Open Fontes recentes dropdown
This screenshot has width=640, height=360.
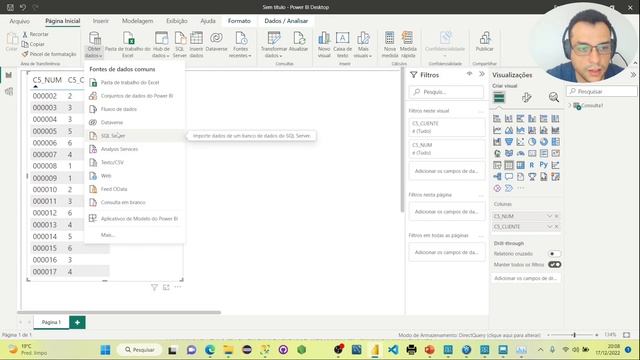coord(240,45)
